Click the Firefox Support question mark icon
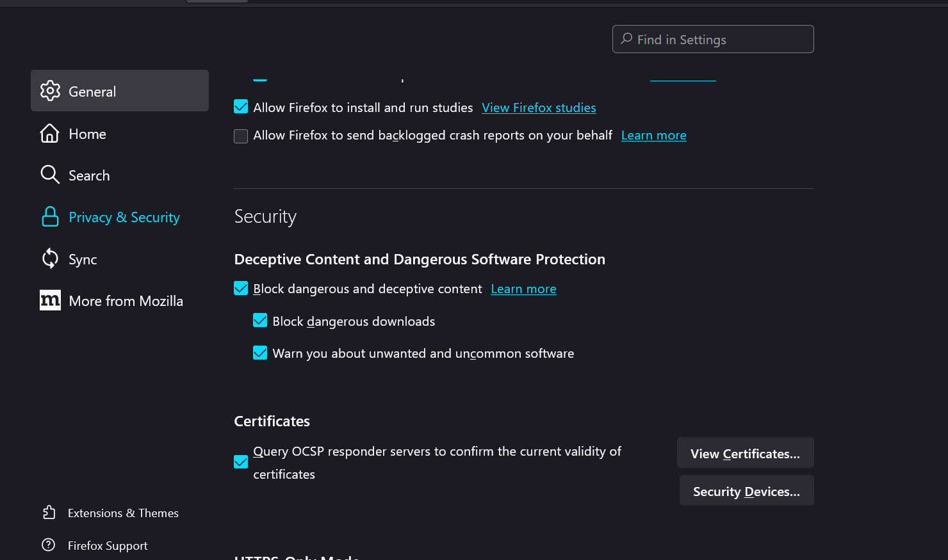 click(x=49, y=545)
